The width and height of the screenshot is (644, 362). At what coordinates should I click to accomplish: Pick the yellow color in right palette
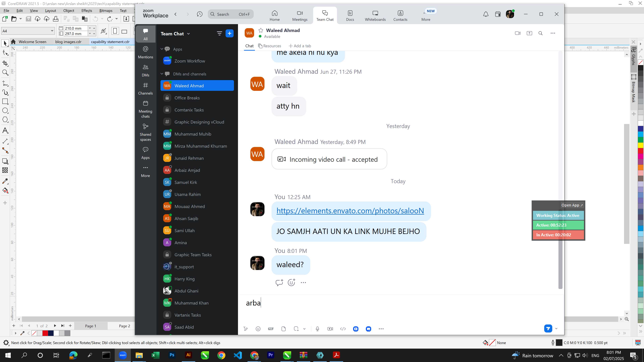pos(640,145)
